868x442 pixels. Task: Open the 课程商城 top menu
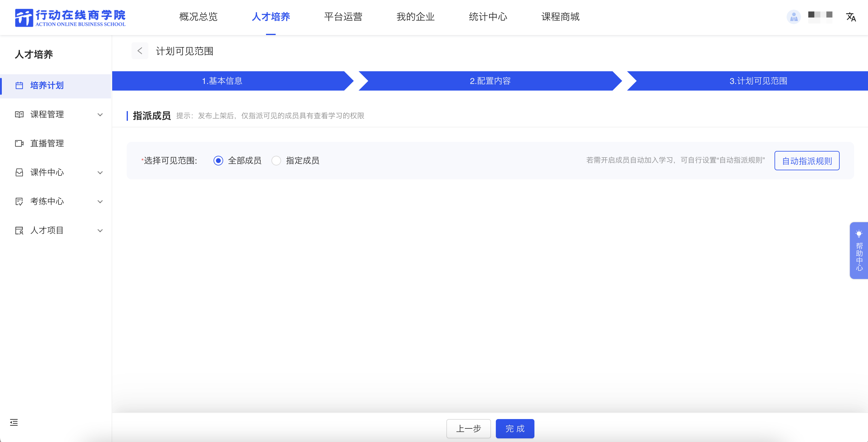pos(560,17)
